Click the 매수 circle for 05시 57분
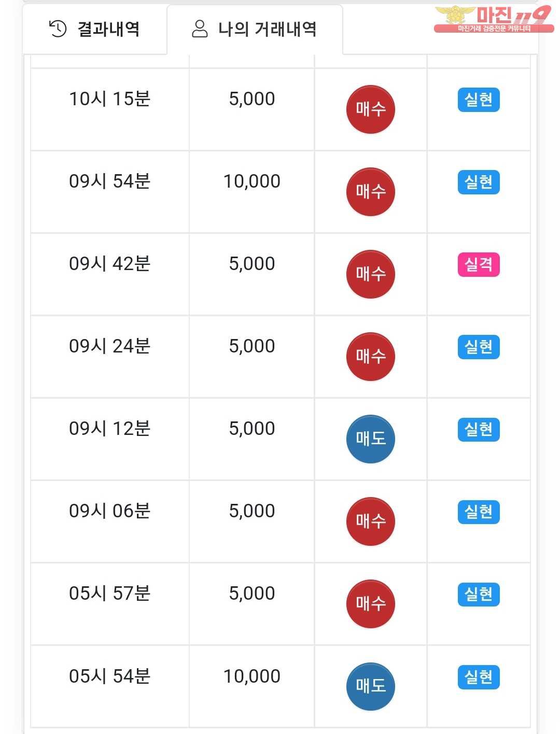560x734 pixels. click(370, 604)
